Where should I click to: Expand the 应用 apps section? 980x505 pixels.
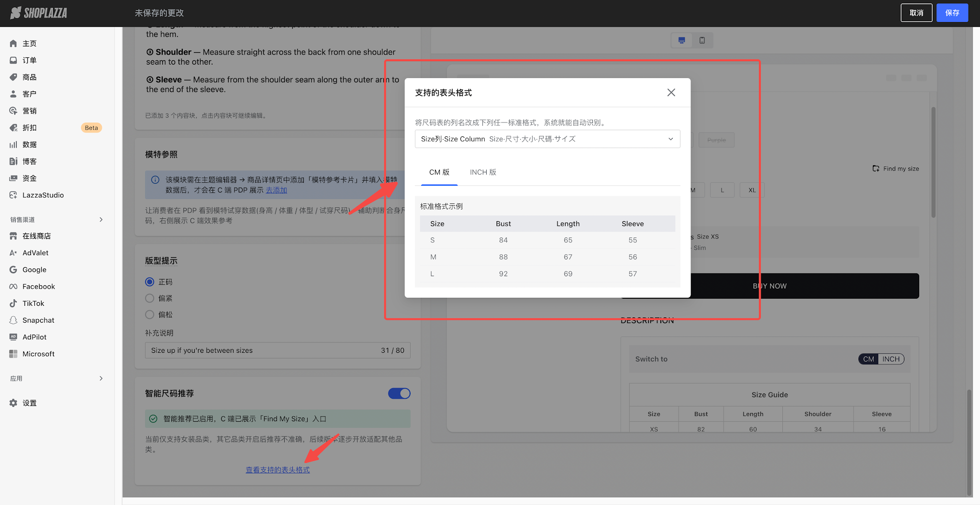101,379
